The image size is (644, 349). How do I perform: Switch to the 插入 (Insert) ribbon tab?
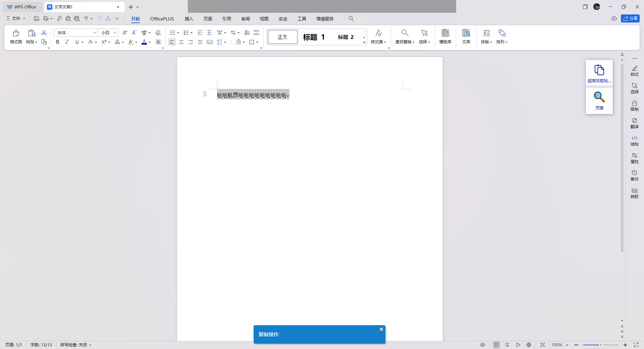(x=189, y=19)
